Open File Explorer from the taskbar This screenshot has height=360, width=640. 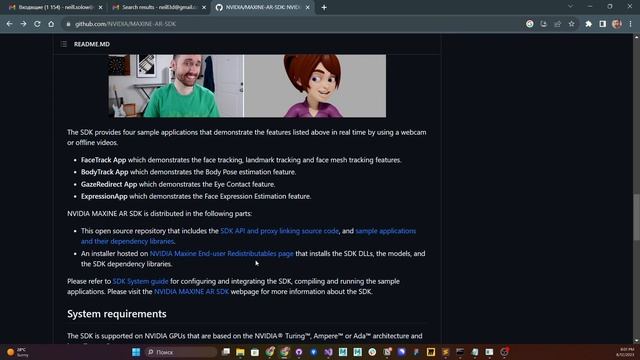[240, 352]
